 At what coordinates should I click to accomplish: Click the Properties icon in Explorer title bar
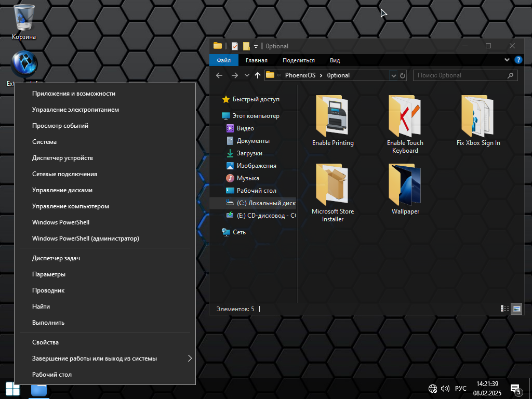pos(234,46)
